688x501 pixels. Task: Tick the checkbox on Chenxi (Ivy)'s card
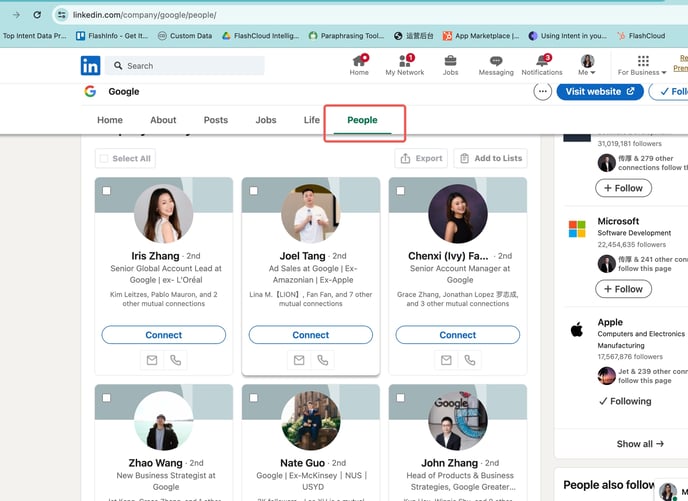coord(401,191)
